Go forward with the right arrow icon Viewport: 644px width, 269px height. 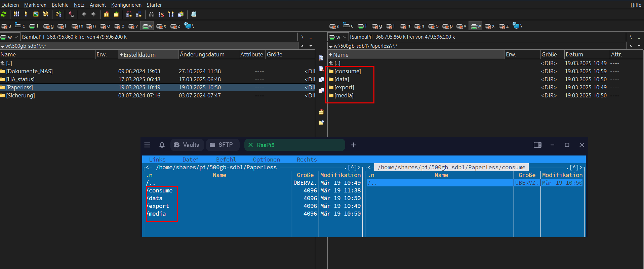point(93,14)
